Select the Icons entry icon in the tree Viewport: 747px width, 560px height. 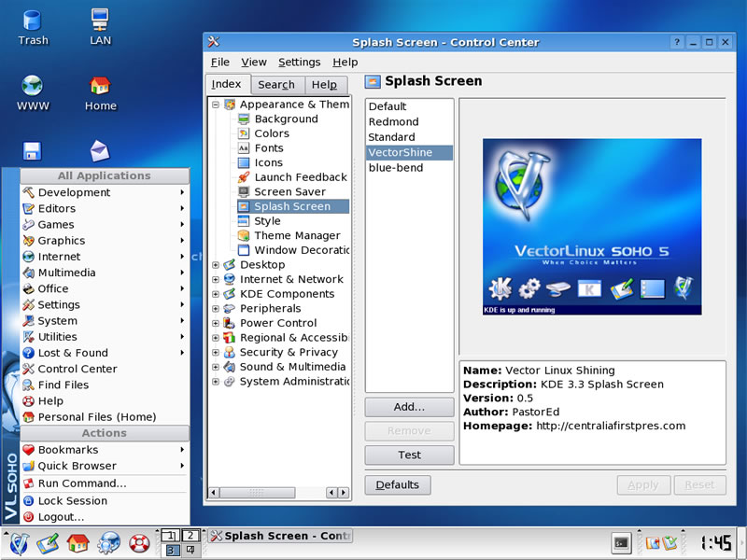pos(244,162)
